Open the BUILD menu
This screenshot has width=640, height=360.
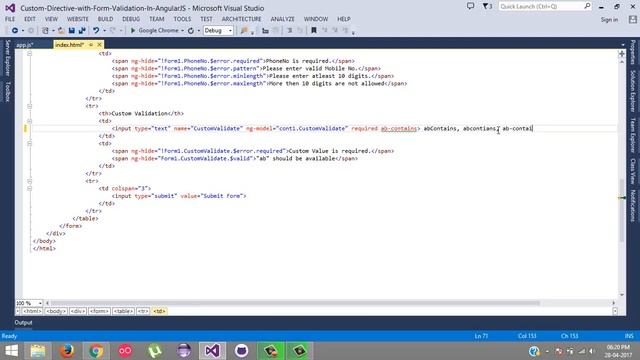[x=105, y=19]
